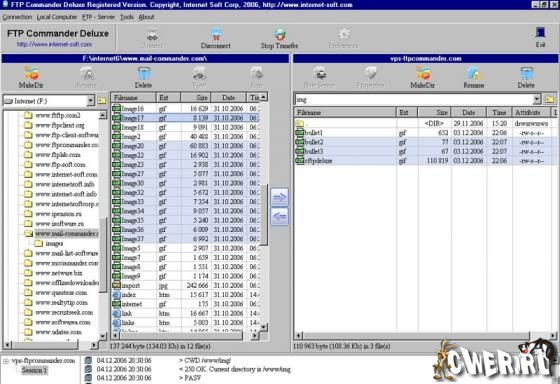Viewport: 560px width, 384px height.
Task: Select Image2 file in local list
Action: pyautogui.click(x=186, y=136)
